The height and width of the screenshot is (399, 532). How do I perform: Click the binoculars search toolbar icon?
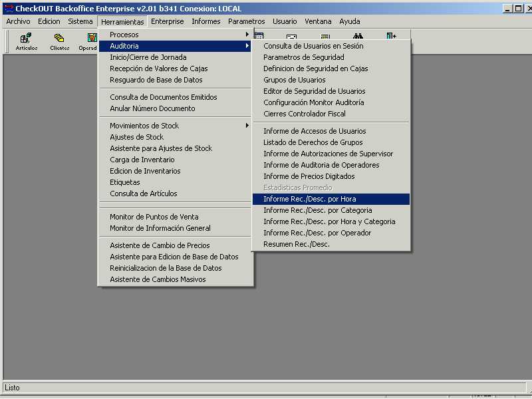click(x=358, y=36)
